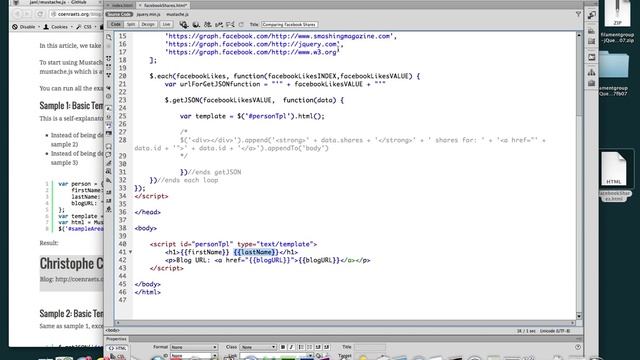Select the body tag in tag selector
Viewport: 640px width, 360px height.
coord(113,331)
